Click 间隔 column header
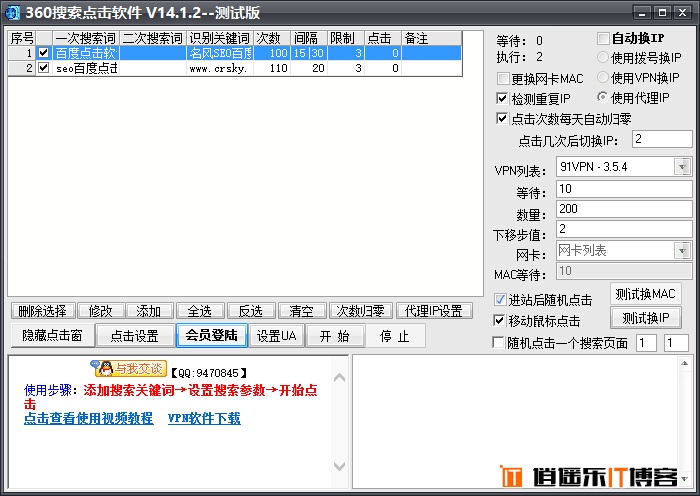Image resolution: width=700 pixels, height=496 pixels. (309, 38)
